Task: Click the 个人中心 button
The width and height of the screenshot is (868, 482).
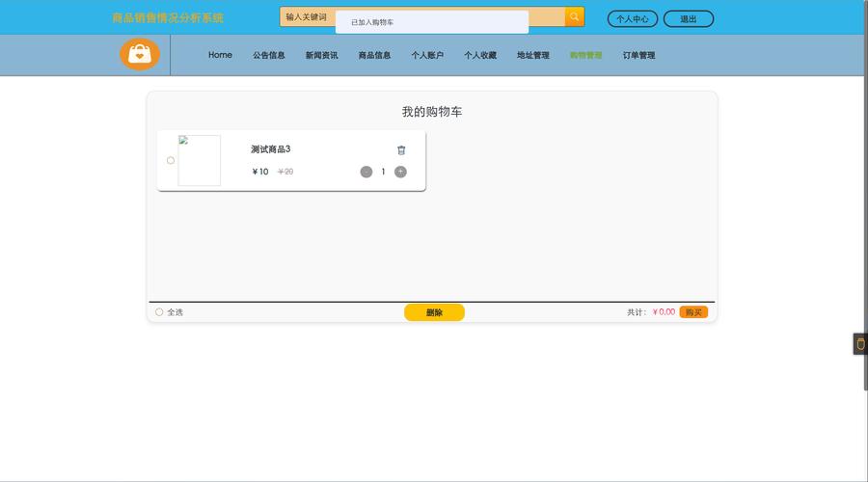Action: click(x=633, y=18)
